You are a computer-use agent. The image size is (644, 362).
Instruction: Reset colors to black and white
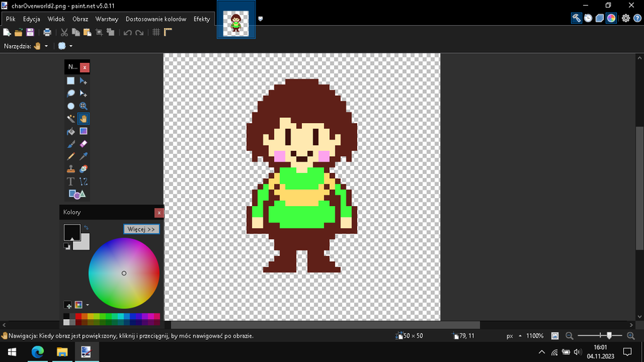coord(67,246)
